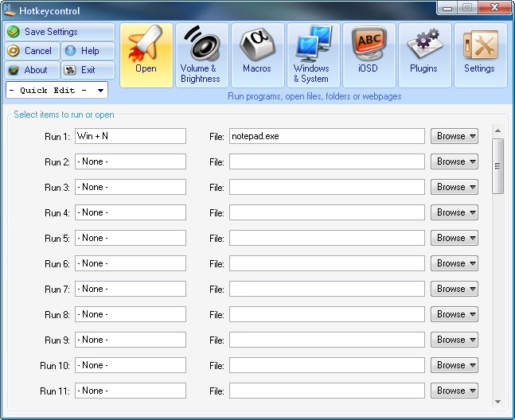Expand the Browse dropdown for Run 11
Viewport: 515px width, 420px height.
click(x=455, y=391)
